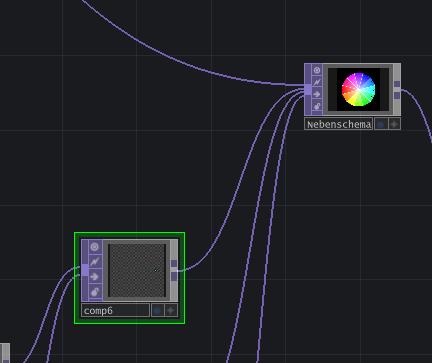Click the input connector of comp6 node
The image size is (432, 363).
coord(85,270)
